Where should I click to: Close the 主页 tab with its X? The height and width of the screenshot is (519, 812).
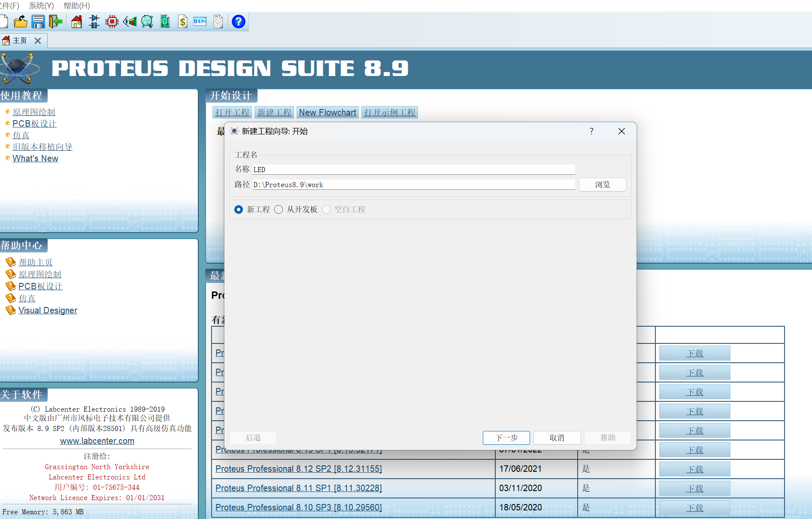(x=38, y=41)
